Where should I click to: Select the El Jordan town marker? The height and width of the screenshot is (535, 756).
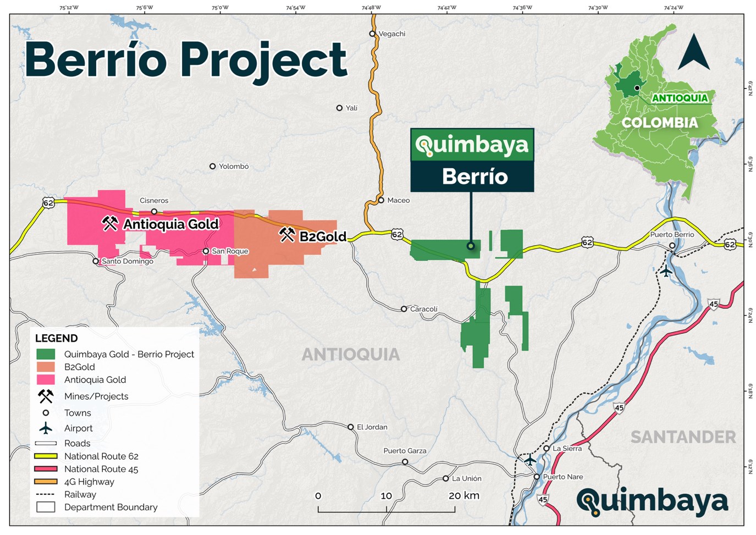(351, 427)
